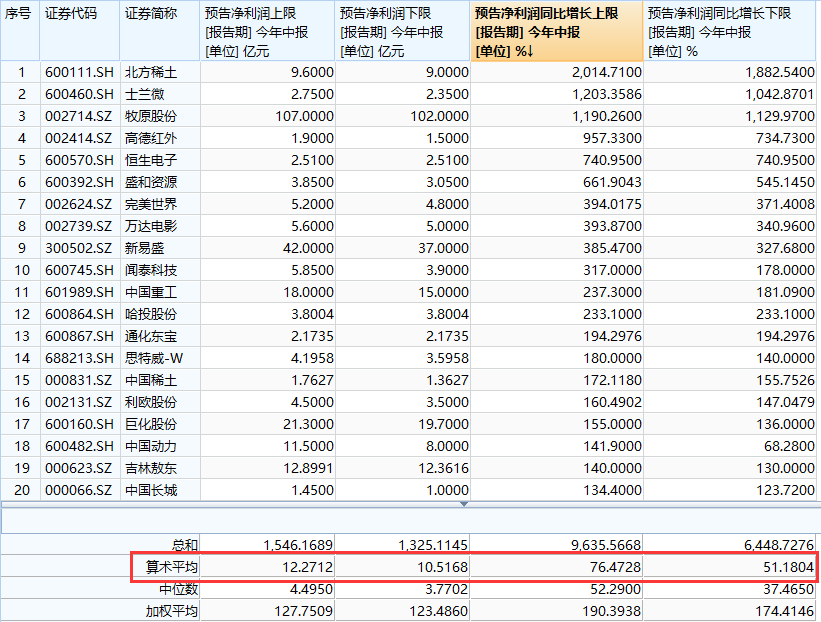Click the 总和 summary row label
The image size is (821, 622).
[184, 545]
